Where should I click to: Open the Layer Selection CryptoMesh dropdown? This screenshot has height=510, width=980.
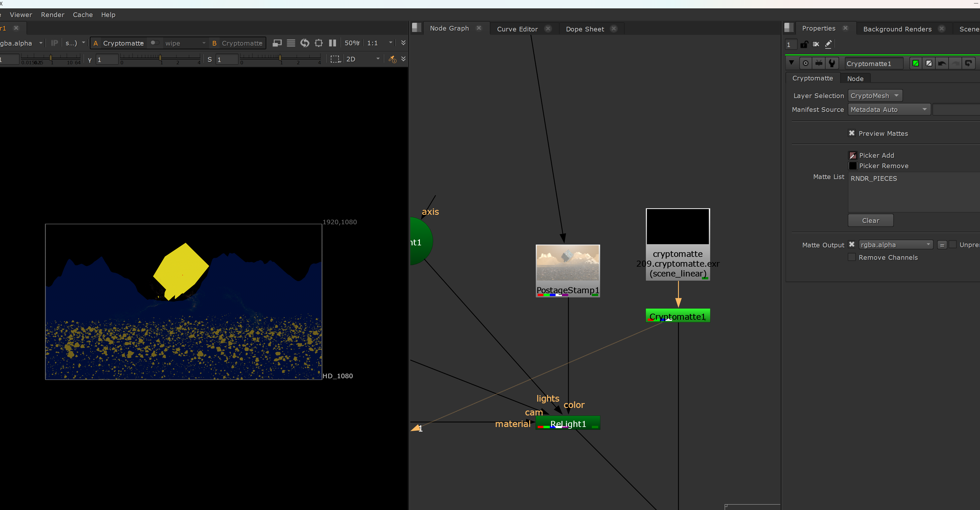875,95
